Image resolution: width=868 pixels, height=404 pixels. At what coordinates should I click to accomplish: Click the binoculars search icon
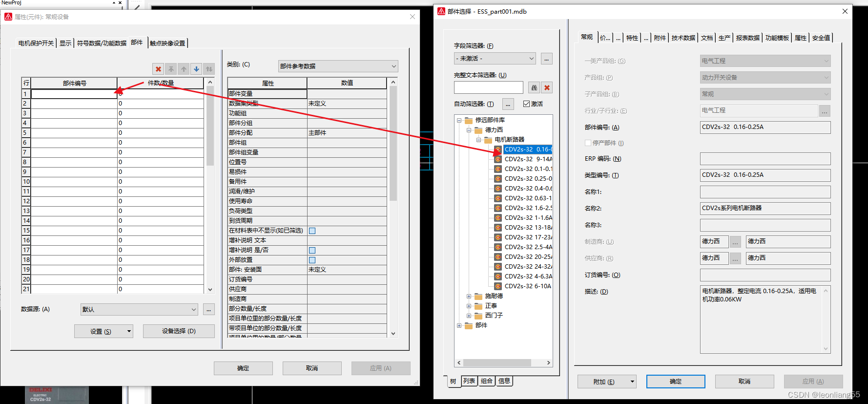pos(534,88)
